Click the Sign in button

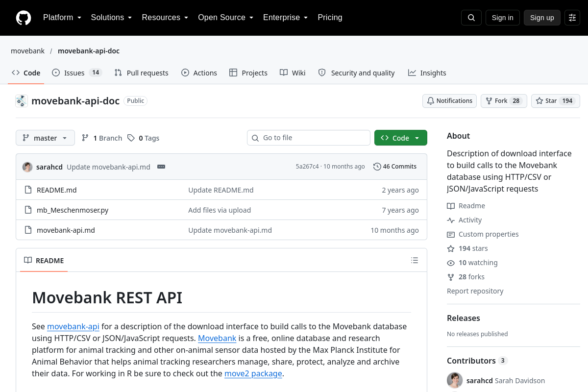[x=503, y=18]
